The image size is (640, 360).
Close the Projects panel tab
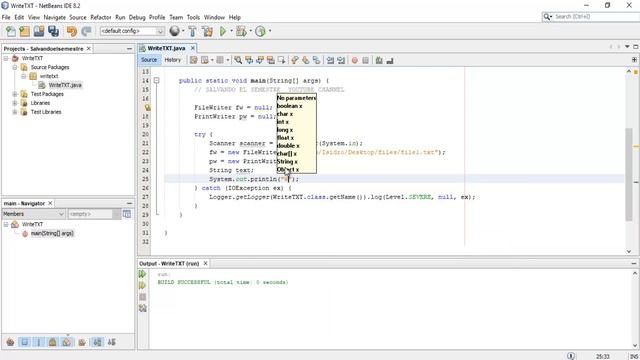[x=89, y=49]
